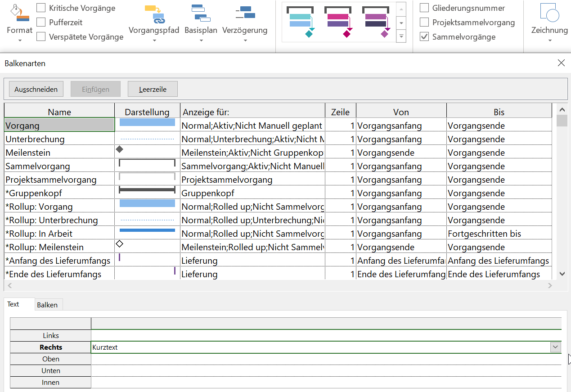Open the Format paint bucket icon

tap(19, 14)
